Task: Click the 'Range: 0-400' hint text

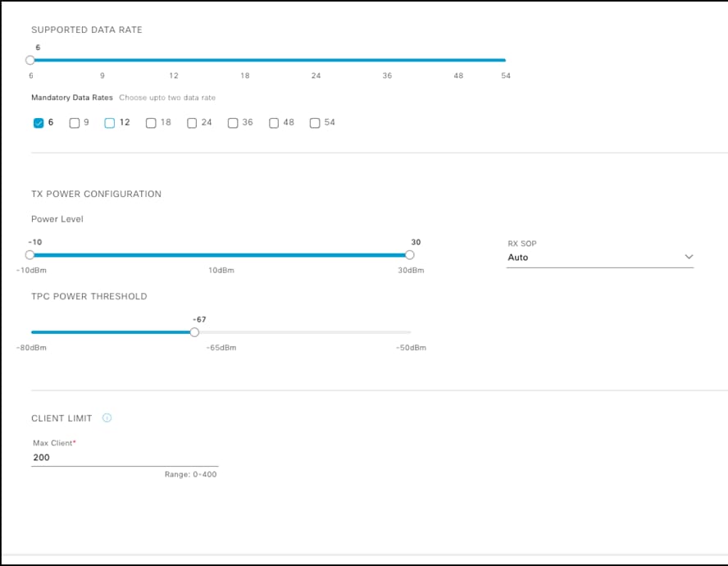Action: coord(191,474)
